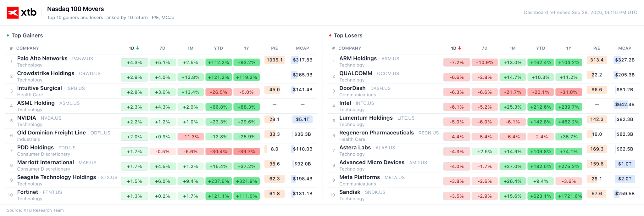The height and width of the screenshot is (216, 644).
Task: Click the 1D sort arrow in Top Gainers
Action: [x=138, y=48]
